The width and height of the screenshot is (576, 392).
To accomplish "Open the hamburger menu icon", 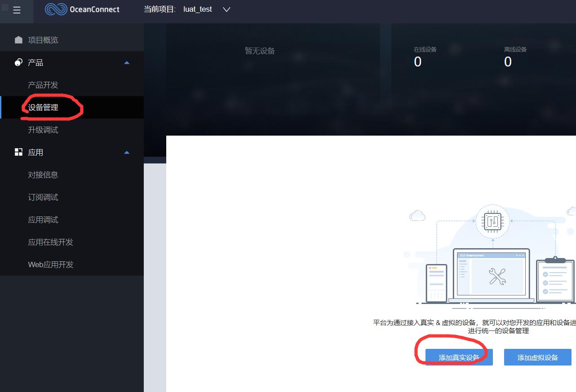I will [17, 10].
